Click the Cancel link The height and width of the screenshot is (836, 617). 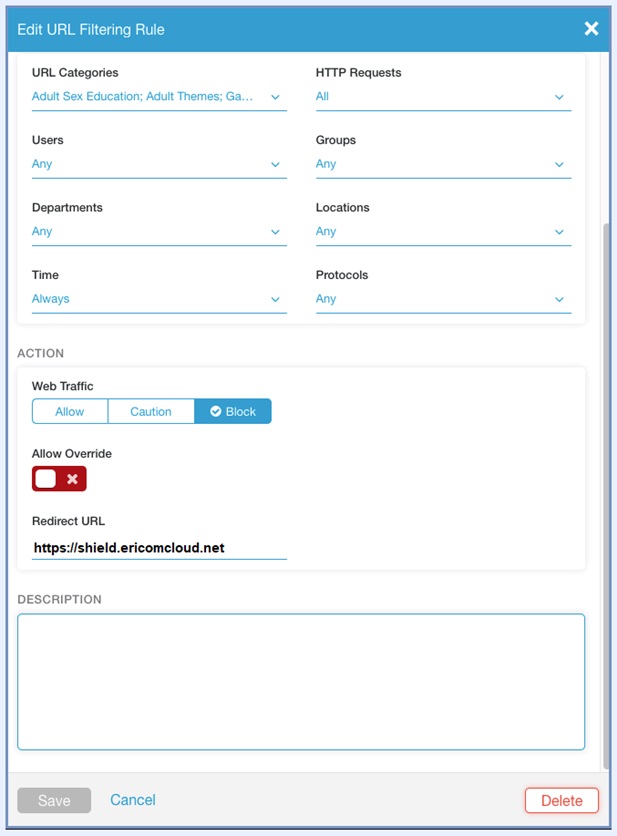click(x=133, y=800)
